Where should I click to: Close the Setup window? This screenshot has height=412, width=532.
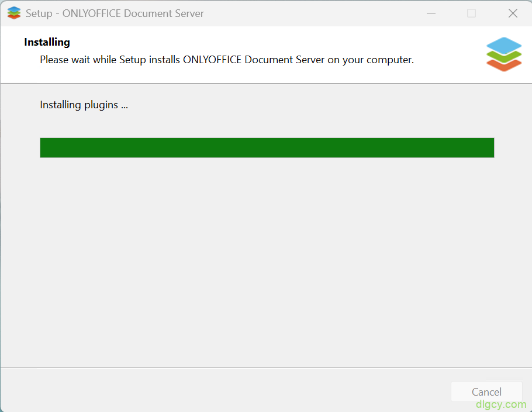pos(513,13)
